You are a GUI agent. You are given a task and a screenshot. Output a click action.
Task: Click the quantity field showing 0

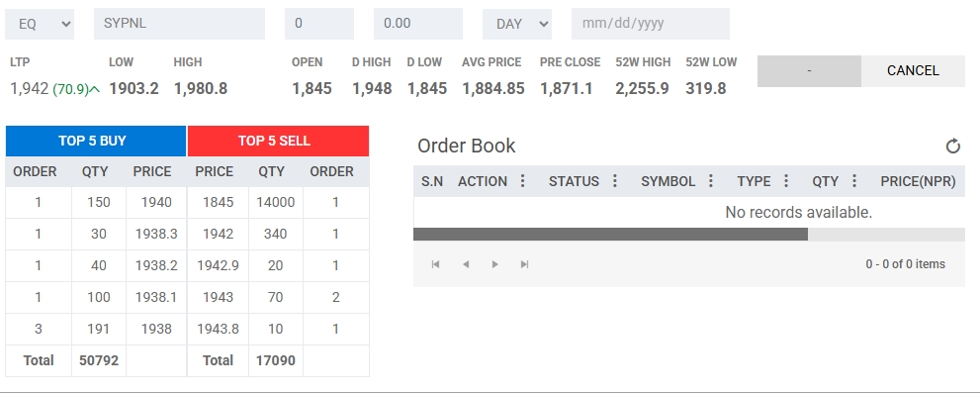[x=319, y=24]
